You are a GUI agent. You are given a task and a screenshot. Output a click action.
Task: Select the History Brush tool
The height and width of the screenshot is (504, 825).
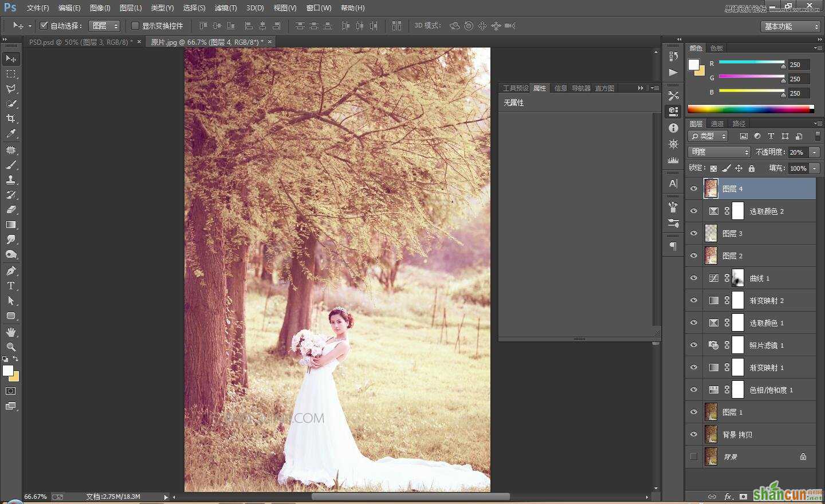11,195
